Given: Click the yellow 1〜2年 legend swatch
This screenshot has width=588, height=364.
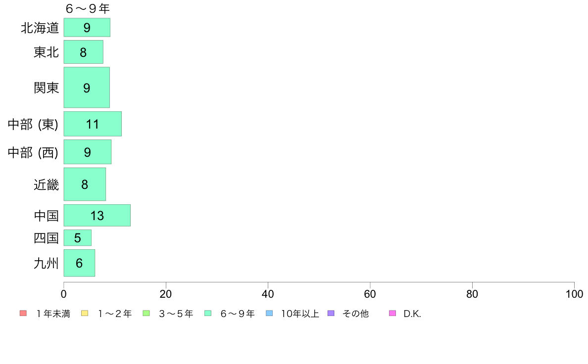Looking at the screenshot, I should pos(85,314).
